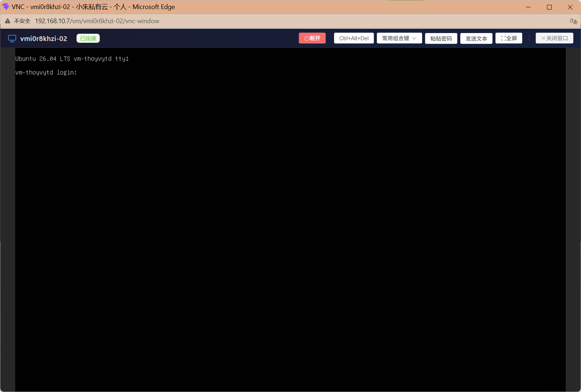Click the Ubuntu 26.04 LTS console line

(72, 58)
